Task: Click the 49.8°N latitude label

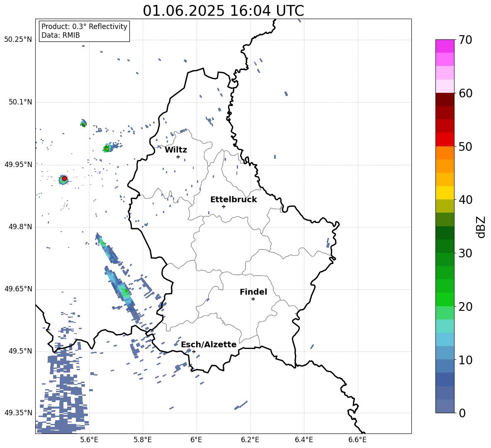Action: [x=20, y=227]
